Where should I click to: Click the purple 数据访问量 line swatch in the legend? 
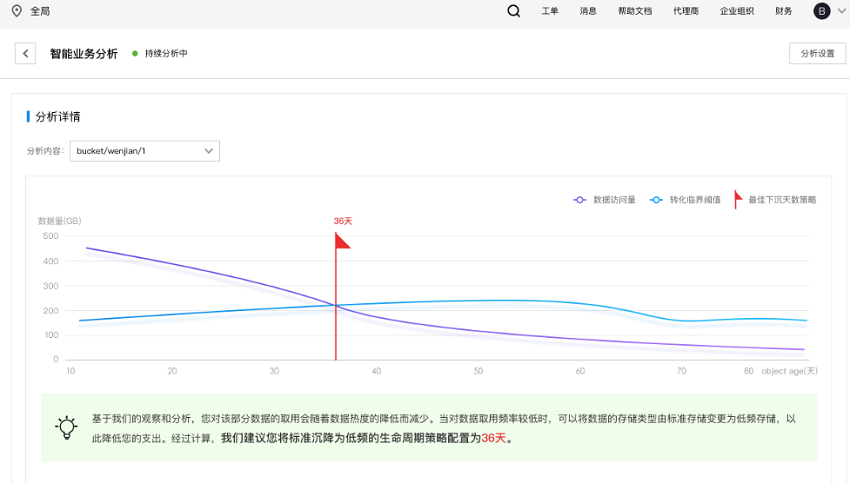click(579, 200)
